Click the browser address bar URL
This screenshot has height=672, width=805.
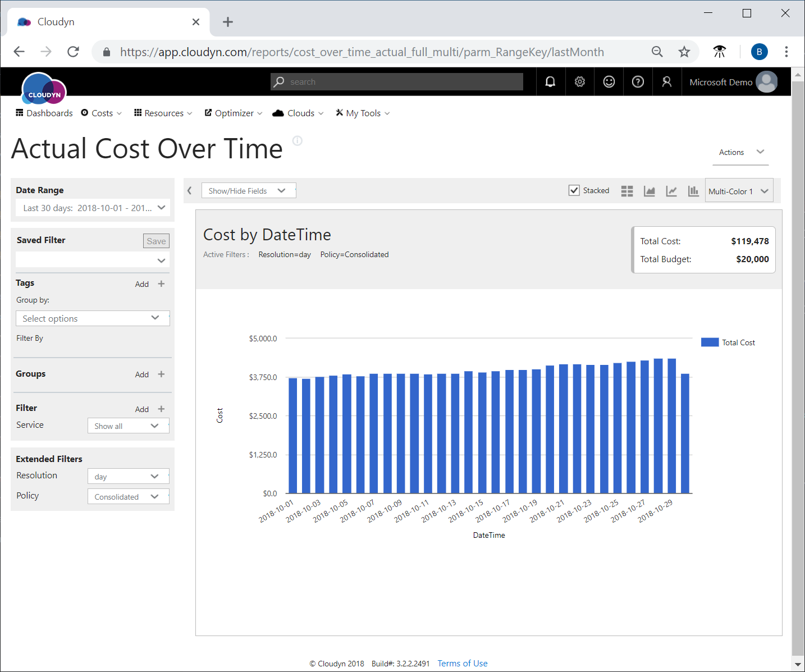click(x=362, y=52)
